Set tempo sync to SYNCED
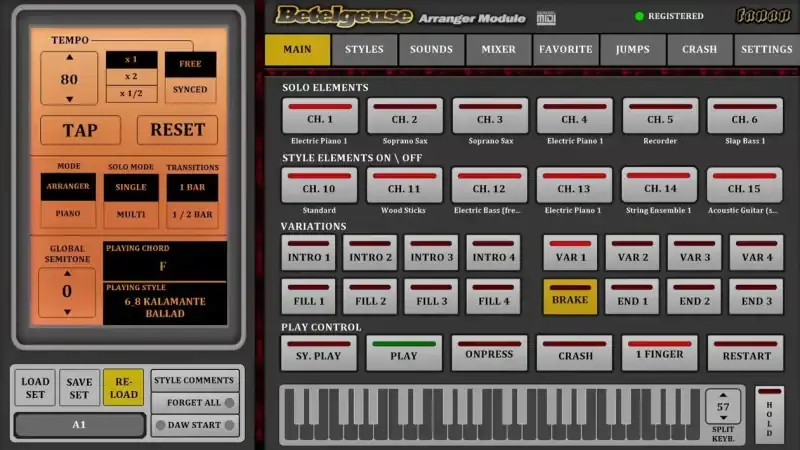 [x=190, y=90]
